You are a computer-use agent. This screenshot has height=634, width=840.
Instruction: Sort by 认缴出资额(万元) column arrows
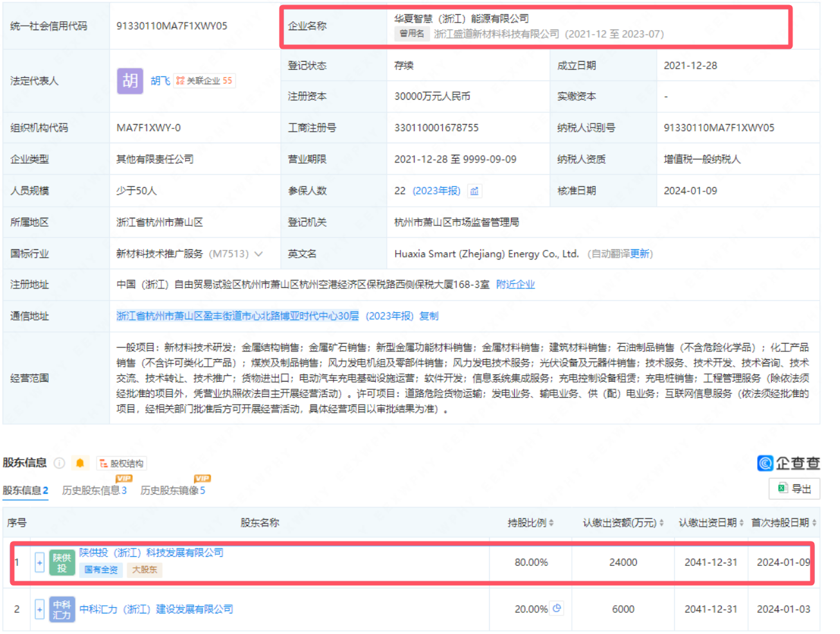[662, 523]
